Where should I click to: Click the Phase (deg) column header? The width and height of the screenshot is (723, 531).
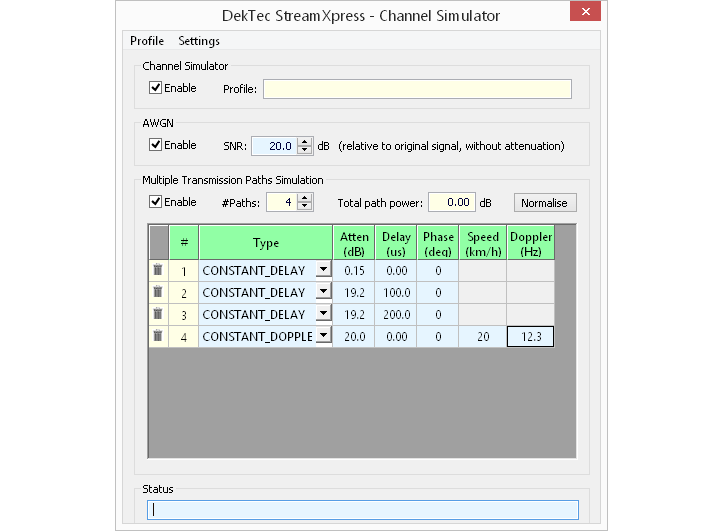(x=438, y=242)
